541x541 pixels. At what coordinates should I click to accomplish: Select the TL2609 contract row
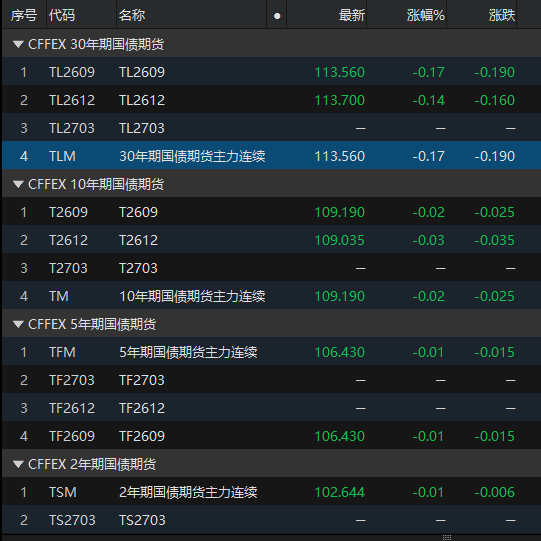(x=272, y=72)
